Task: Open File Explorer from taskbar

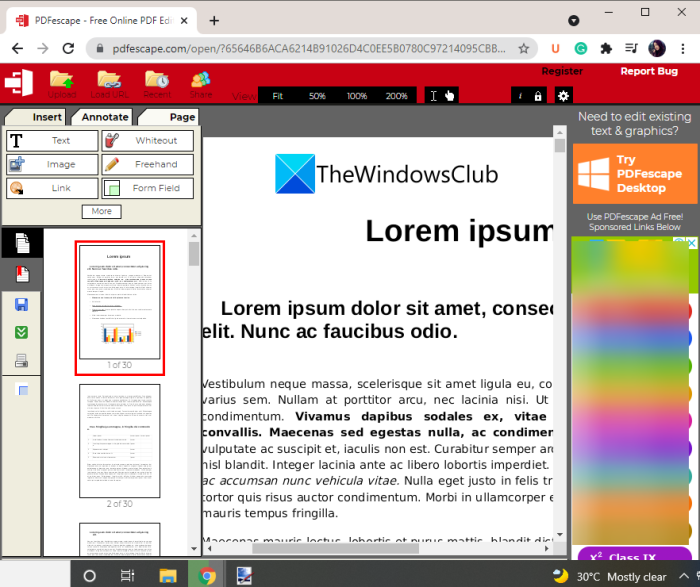Action: pos(167,576)
